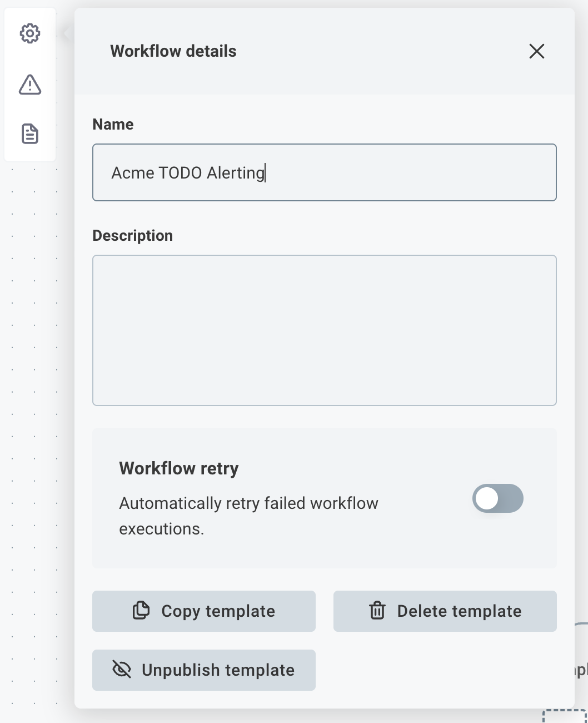Open the settings gear in the left sidebar
This screenshot has height=723, width=588.
pos(30,33)
